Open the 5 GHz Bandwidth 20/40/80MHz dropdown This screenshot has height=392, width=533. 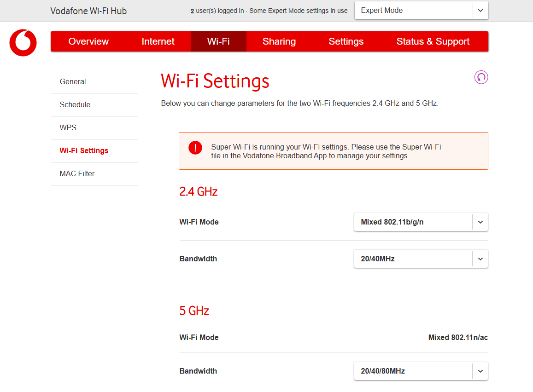tap(421, 371)
